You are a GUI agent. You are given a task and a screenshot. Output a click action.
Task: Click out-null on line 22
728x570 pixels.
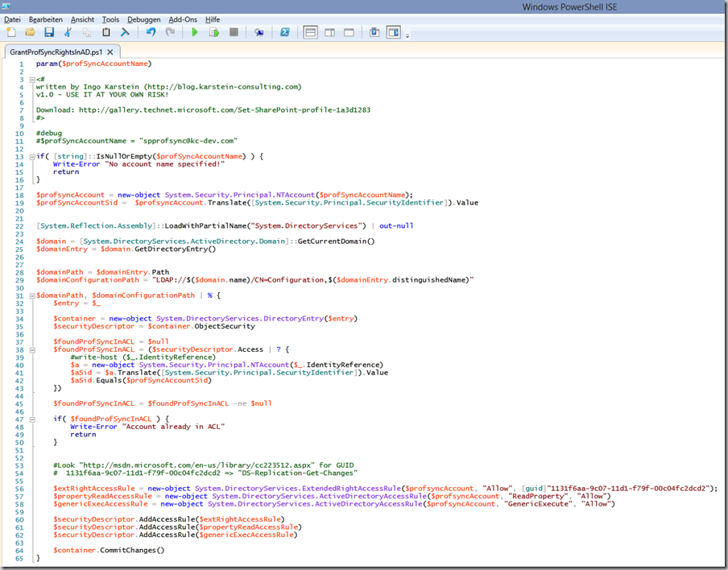pos(396,225)
